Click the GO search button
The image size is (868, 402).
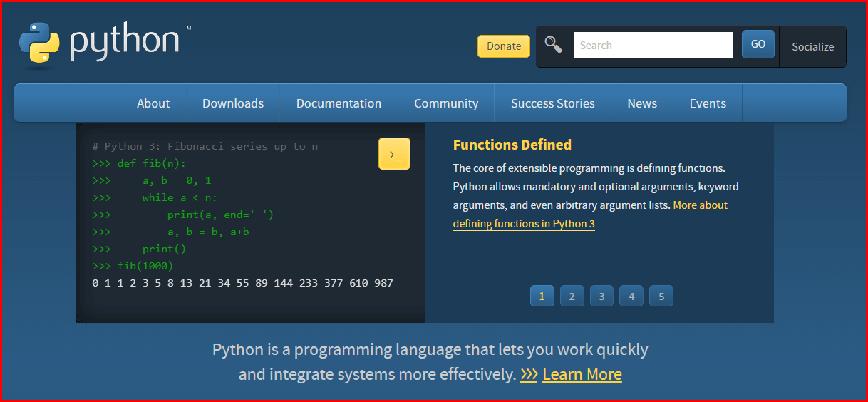click(758, 44)
